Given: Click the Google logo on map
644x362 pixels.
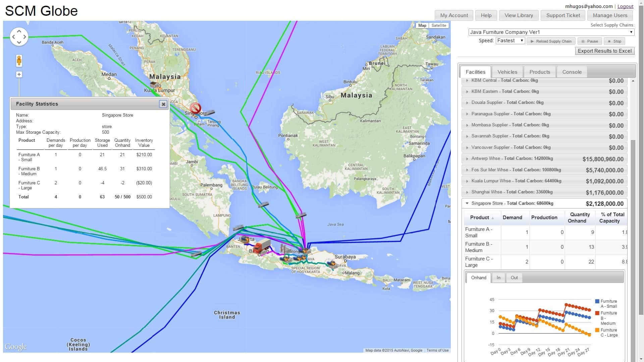Looking at the screenshot, I should pos(15,347).
